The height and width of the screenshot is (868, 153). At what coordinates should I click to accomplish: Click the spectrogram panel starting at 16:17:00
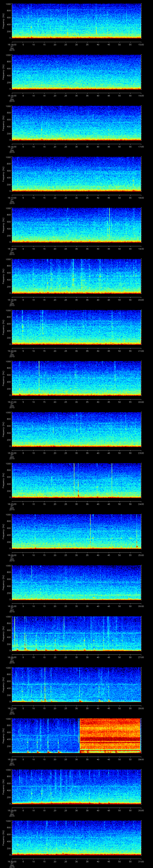[x=76, y=174]
